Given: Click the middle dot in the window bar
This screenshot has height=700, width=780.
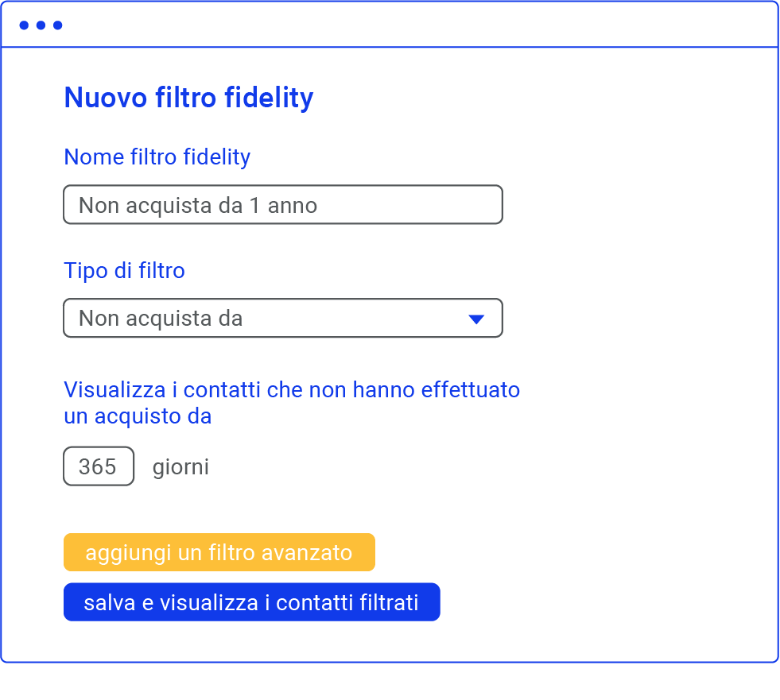Looking at the screenshot, I should (41, 25).
